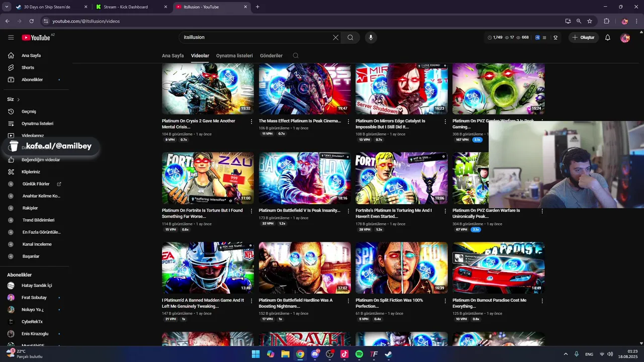The image size is (644, 362).
Task: Open Steam from taskbar
Action: [388, 354]
